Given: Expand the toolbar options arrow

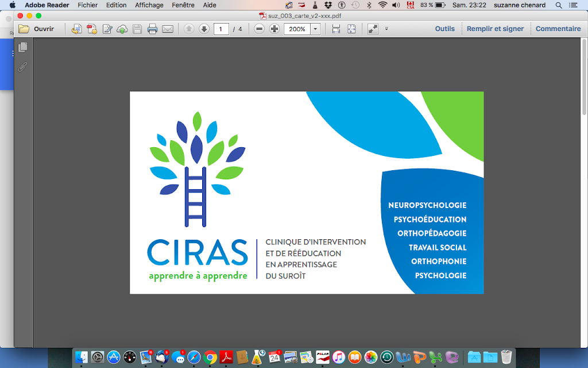Looking at the screenshot, I should click(x=386, y=29).
